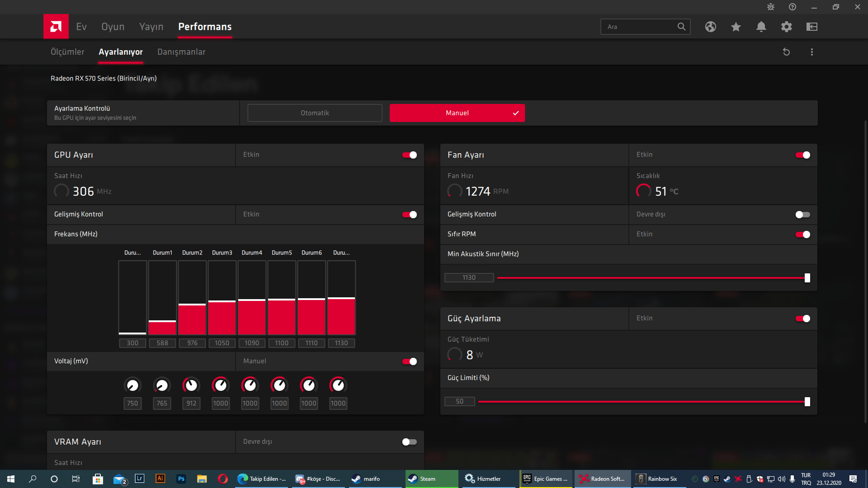Click the reset tuning undo icon

[786, 52]
